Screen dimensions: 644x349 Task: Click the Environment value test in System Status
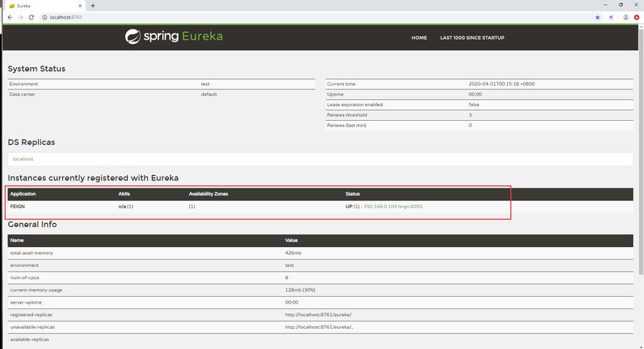click(205, 84)
